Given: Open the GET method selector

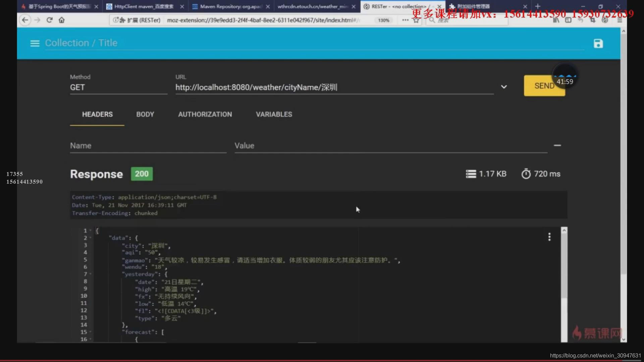Looking at the screenshot, I should click(118, 87).
